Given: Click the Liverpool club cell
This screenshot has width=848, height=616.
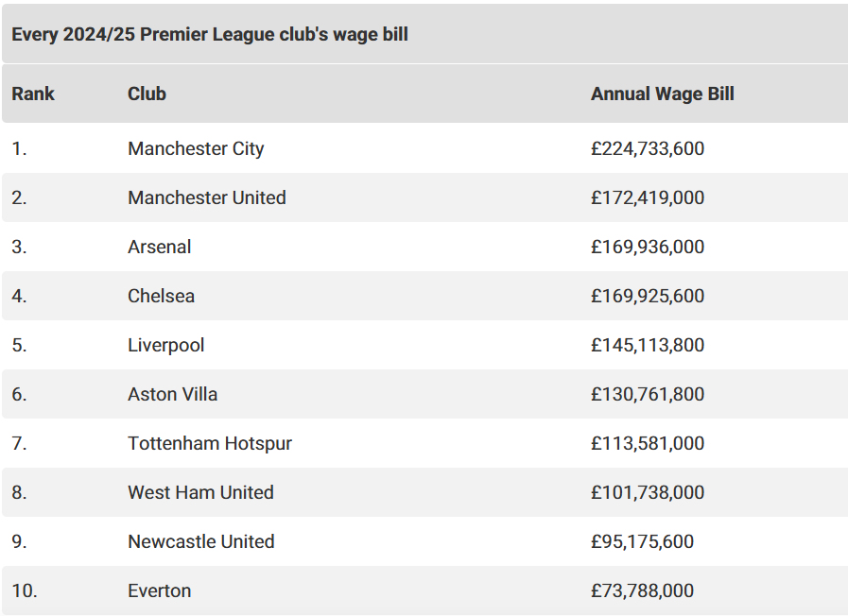Looking at the screenshot, I should click(x=166, y=345).
